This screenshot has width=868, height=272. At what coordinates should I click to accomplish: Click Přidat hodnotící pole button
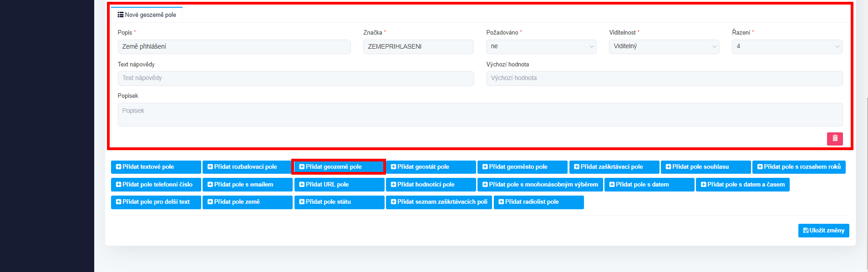coord(431,185)
